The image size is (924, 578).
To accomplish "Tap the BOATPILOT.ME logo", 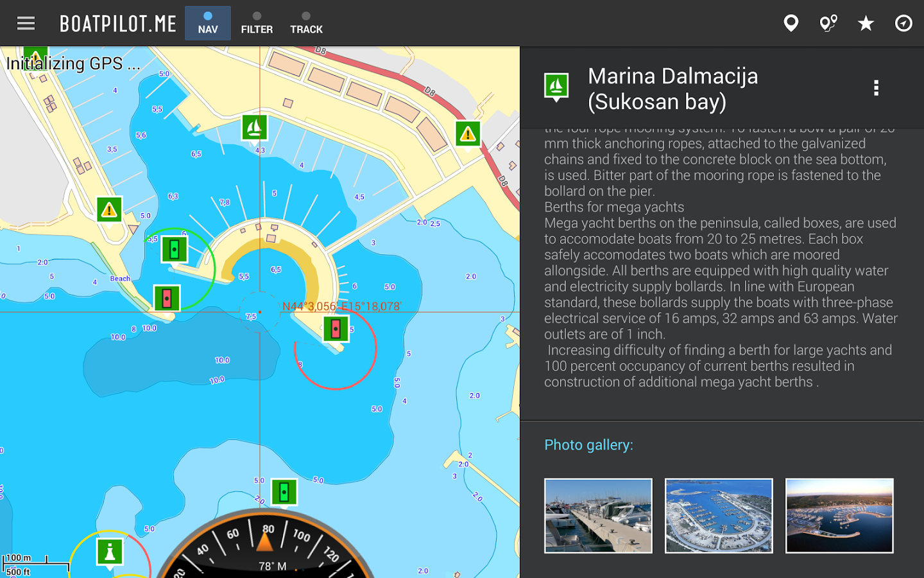I will pyautogui.click(x=118, y=24).
